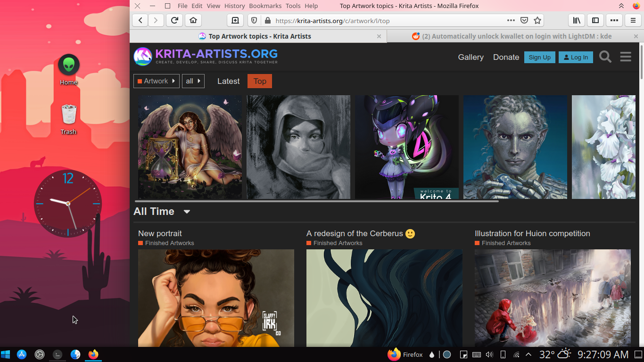This screenshot has width=644, height=362.
Task: Toggle Firefox sidebar icon
Action: point(595,20)
